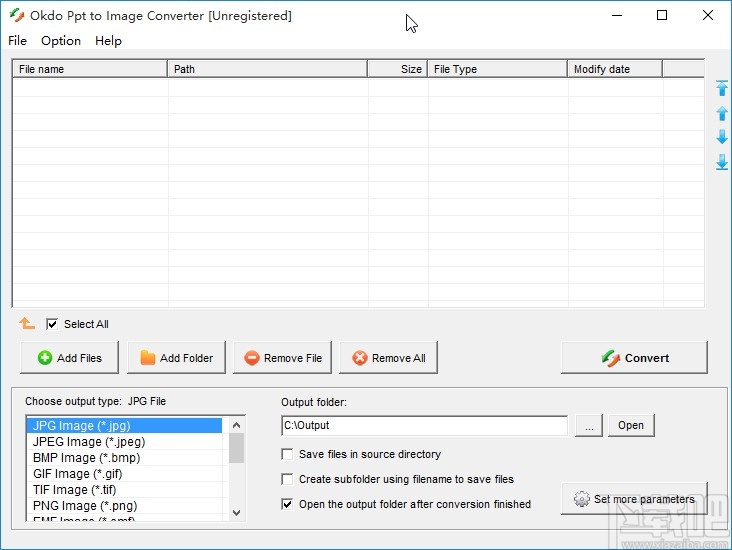The image size is (732, 550).
Task: Select JPG Image (*.jpg) output type
Action: click(x=124, y=426)
